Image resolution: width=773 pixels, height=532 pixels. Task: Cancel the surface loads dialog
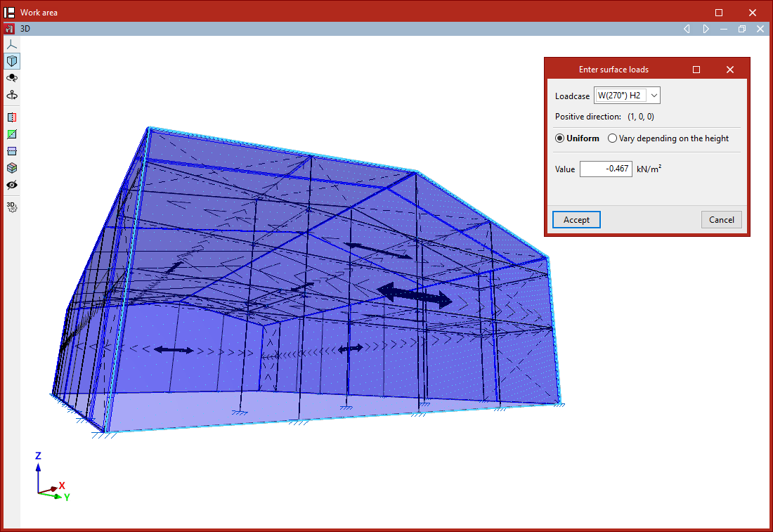tap(721, 220)
